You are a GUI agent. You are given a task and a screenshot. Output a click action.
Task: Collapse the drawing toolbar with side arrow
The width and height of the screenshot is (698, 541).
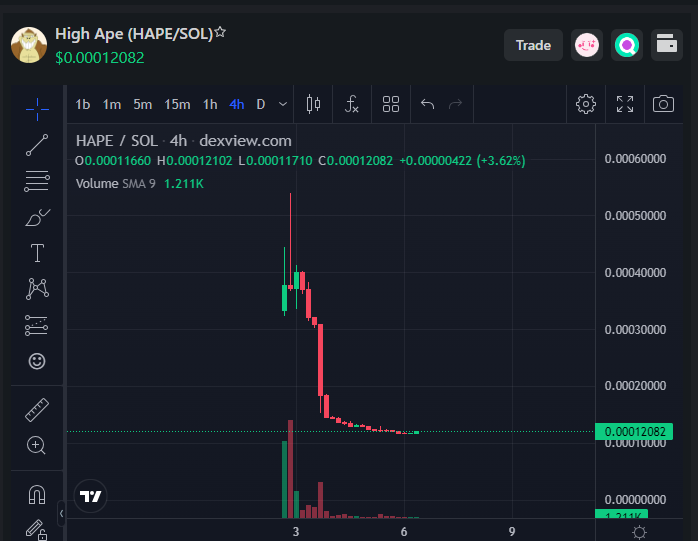(x=61, y=513)
